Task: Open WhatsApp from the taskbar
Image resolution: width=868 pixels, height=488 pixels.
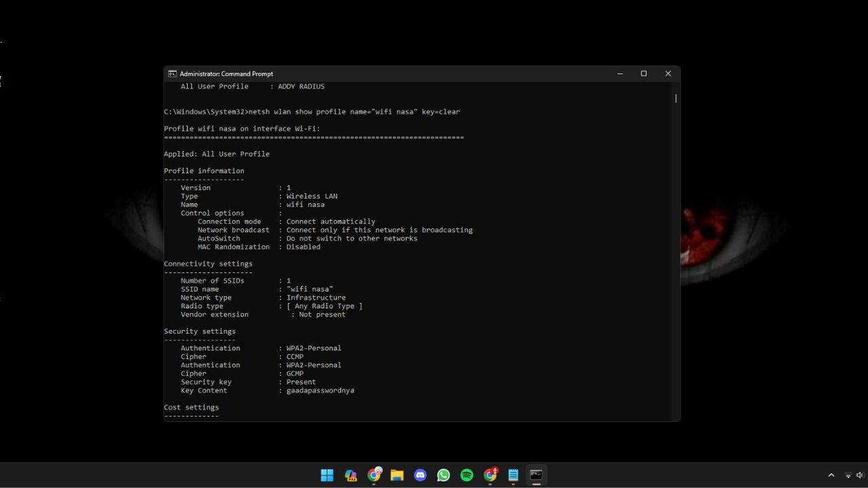Action: [x=443, y=475]
